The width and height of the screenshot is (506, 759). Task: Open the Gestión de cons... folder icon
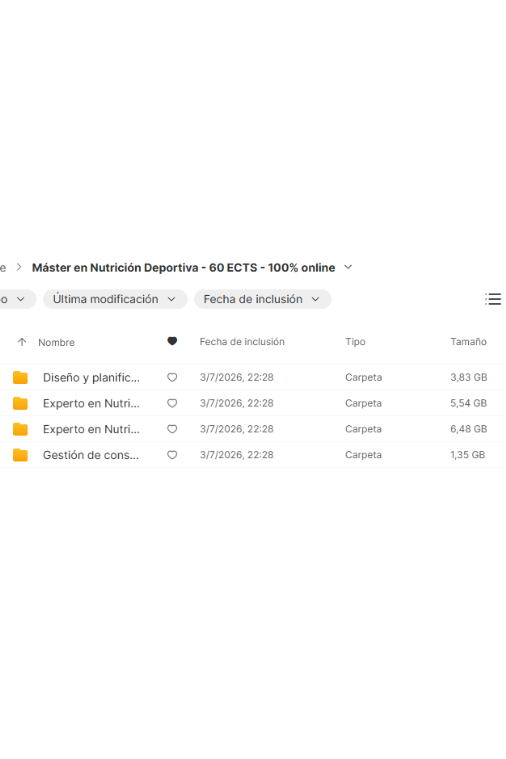(x=20, y=455)
